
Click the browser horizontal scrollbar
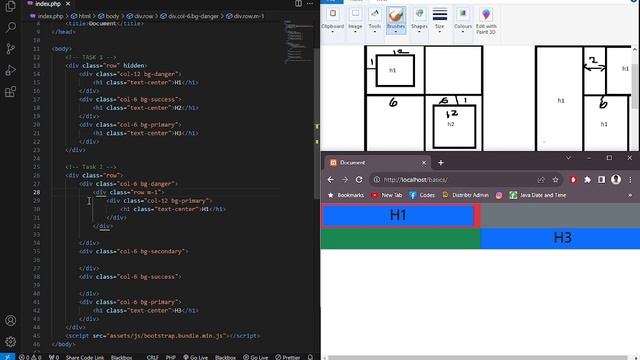coord(478,358)
